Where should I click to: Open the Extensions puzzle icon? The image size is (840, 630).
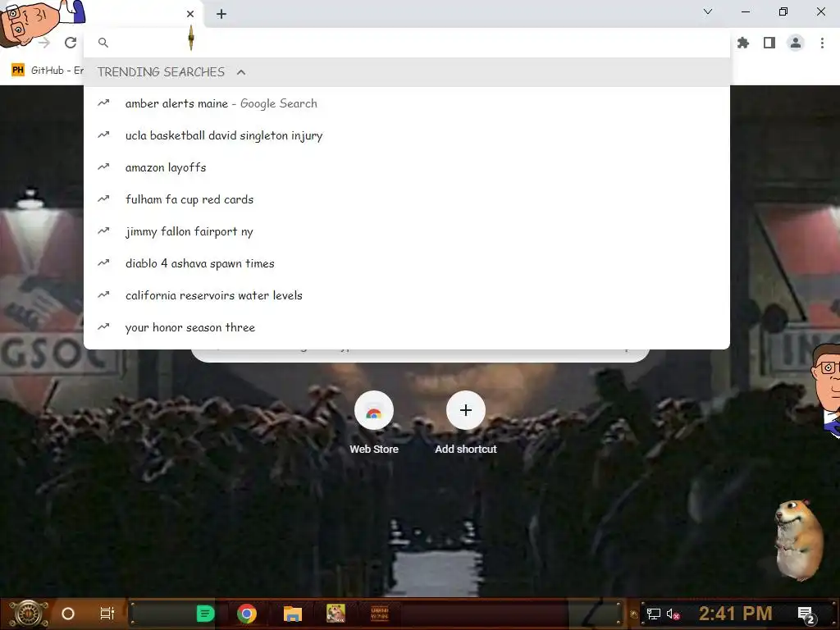point(743,43)
